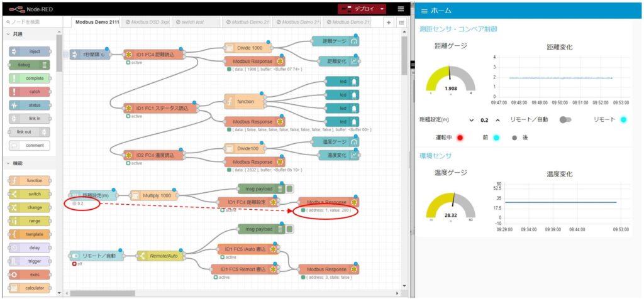Click the dashboard ホーム hamburger menu icon
The width and height of the screenshot is (644, 299).
pos(425,11)
